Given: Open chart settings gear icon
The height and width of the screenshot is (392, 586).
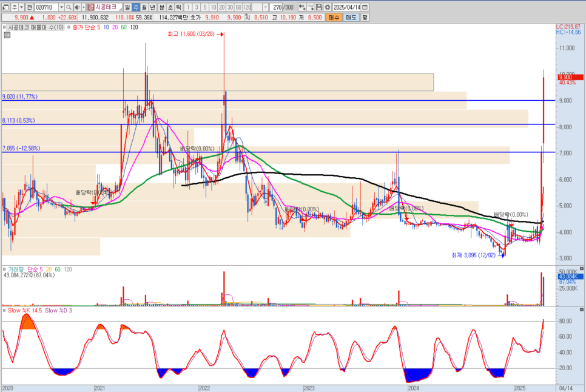Looking at the screenshot, I should click(328, 7).
